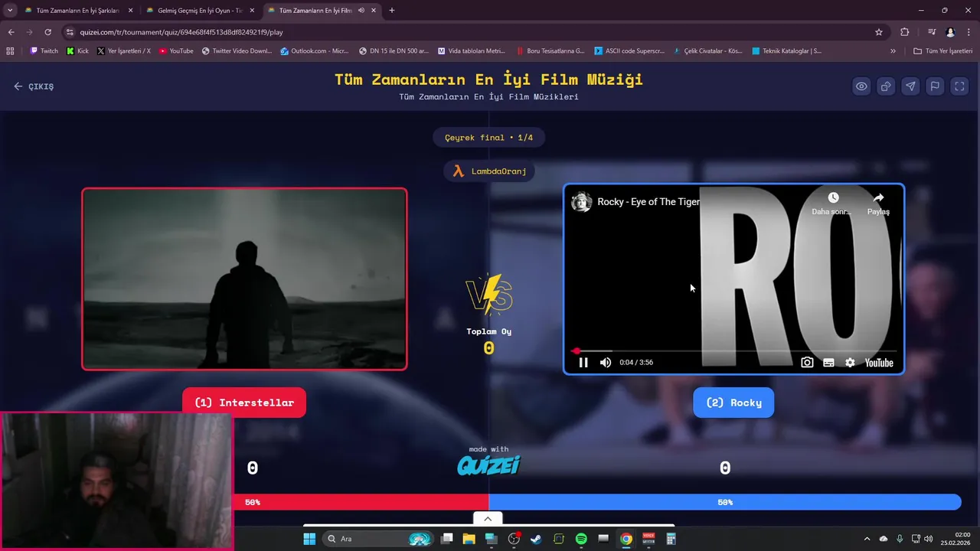980x551 pixels.
Task: Open Rocky - Eye of The Tiger title
Action: tap(648, 202)
